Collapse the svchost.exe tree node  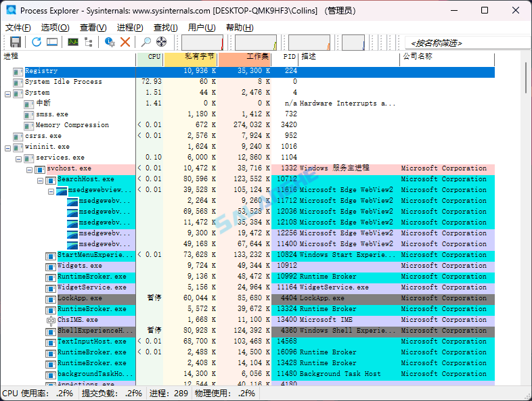tap(30, 170)
